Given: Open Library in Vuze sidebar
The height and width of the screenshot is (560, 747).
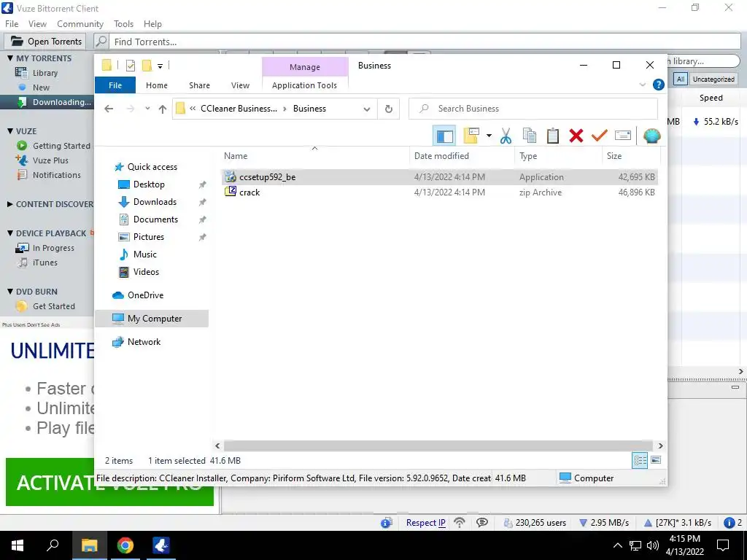Looking at the screenshot, I should [44, 73].
